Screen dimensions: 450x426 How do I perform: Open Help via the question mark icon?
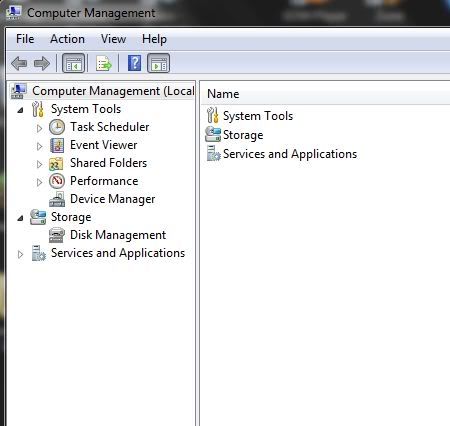click(x=134, y=63)
